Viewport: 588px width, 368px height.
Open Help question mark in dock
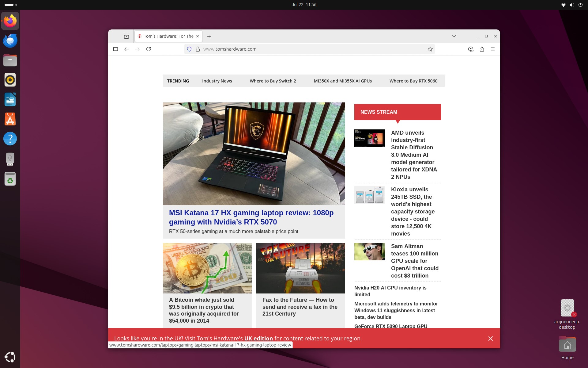(x=10, y=139)
